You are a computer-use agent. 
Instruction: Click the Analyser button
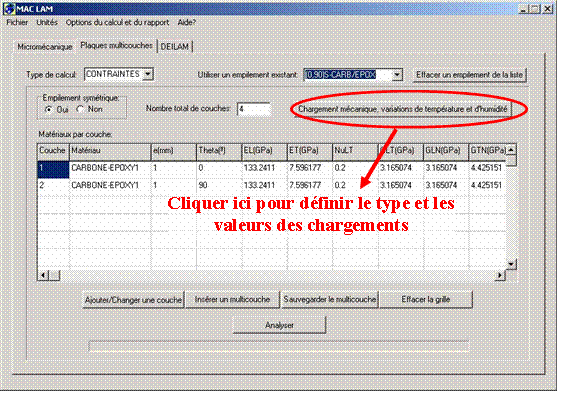[280, 325]
